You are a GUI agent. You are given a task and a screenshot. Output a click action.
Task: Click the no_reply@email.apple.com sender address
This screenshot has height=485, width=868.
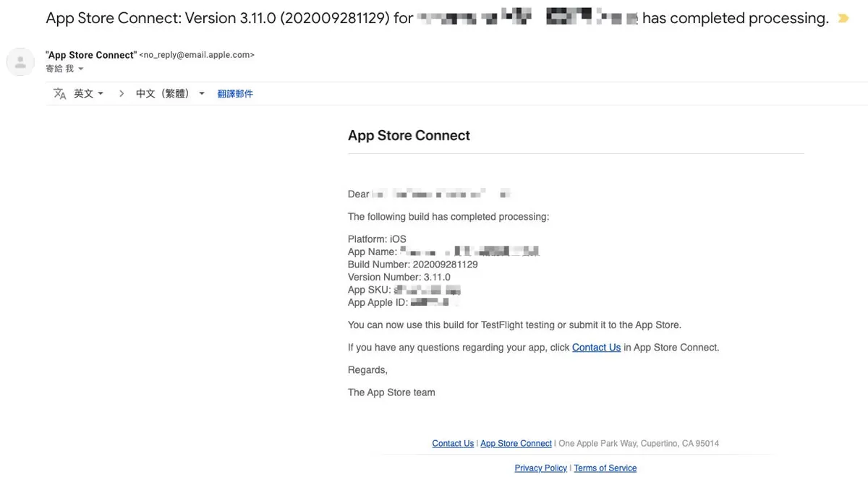click(x=196, y=56)
